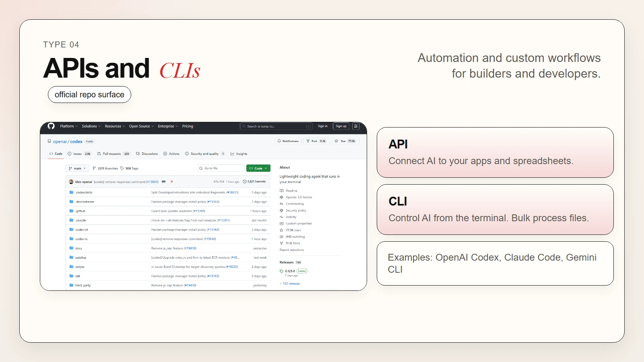Click the history clock icon beside 5,021 Commits
The height and width of the screenshot is (362, 644).
245,181
